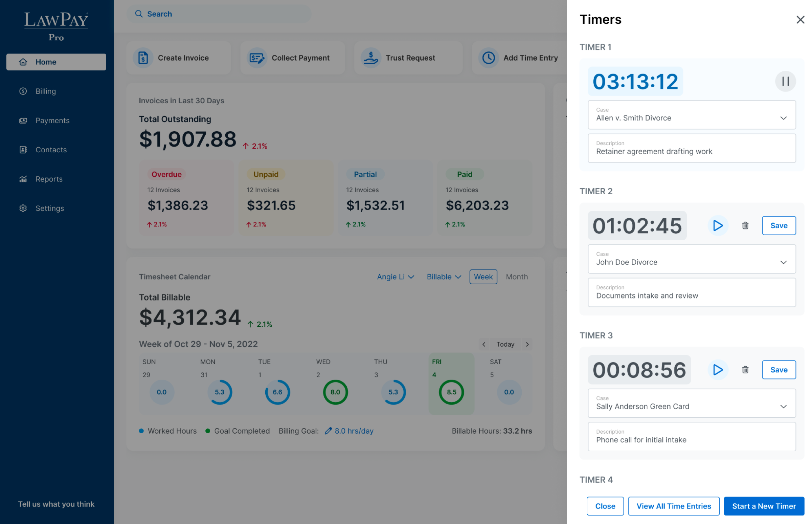Open Billing in the sidebar
This screenshot has height=524, width=812.
46,91
